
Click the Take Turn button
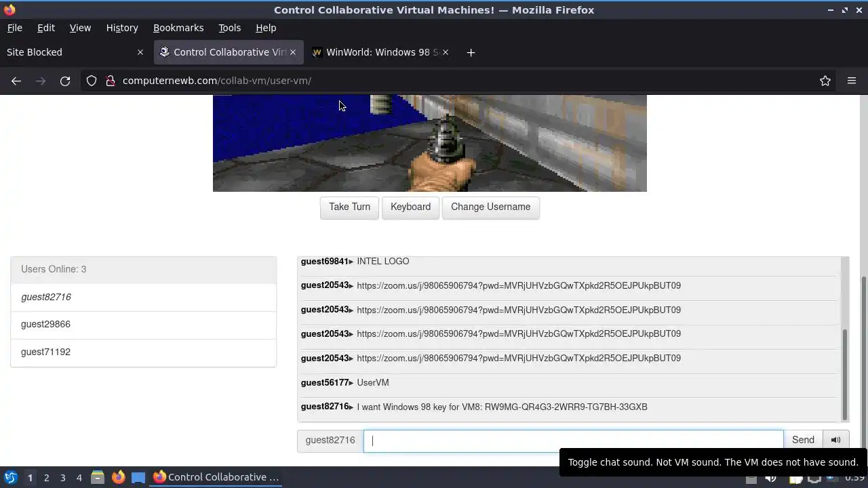(x=349, y=207)
